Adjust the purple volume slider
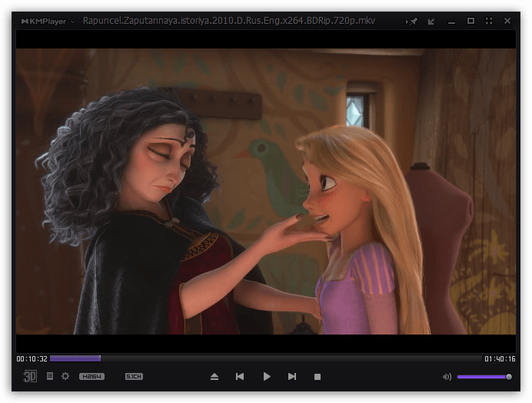The height and width of the screenshot is (403, 532). click(x=484, y=377)
